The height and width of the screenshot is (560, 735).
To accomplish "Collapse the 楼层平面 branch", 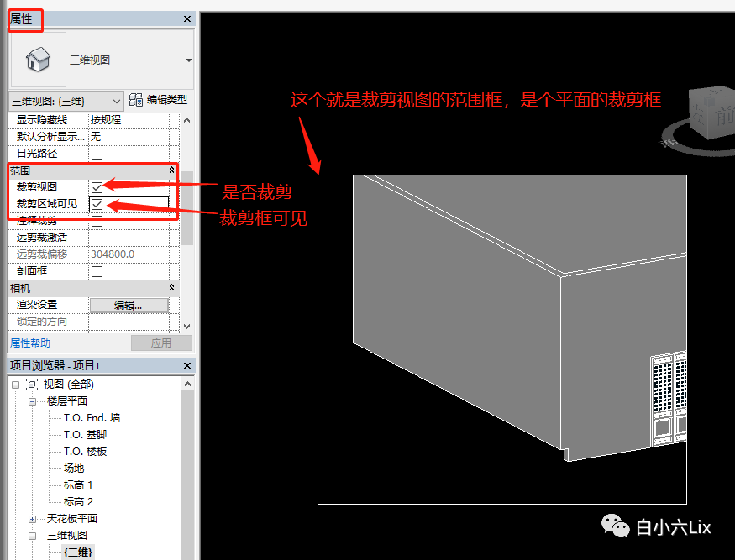I will (31, 400).
